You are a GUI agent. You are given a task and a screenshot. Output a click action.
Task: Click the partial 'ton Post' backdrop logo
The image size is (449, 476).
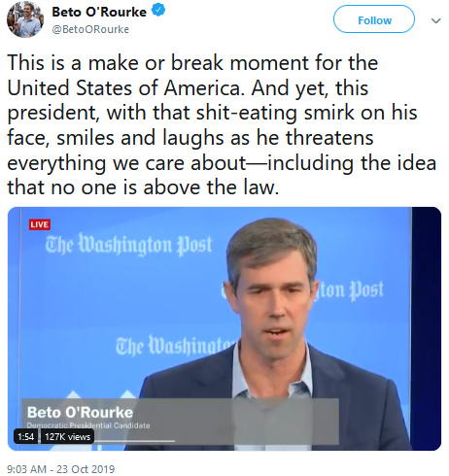coord(351,290)
